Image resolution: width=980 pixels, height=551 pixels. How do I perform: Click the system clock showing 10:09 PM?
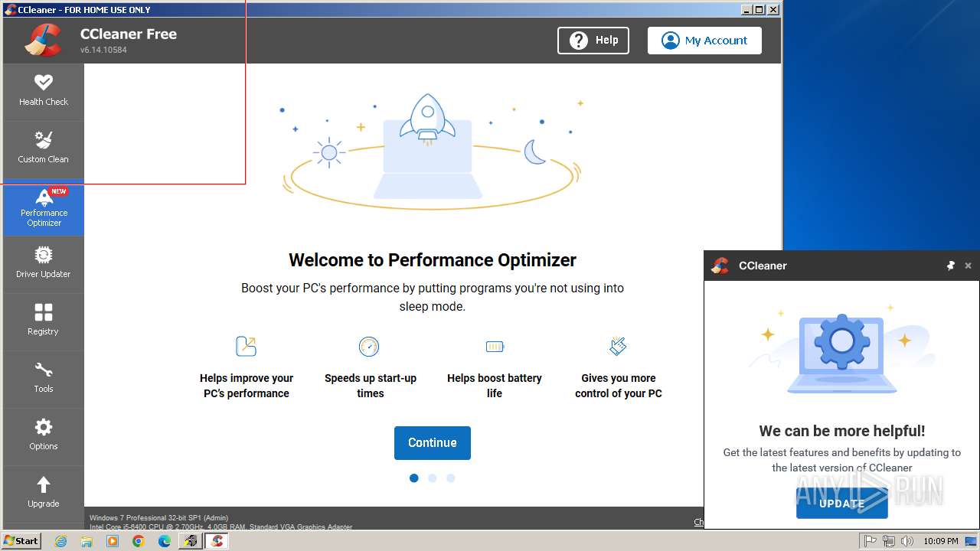(941, 541)
